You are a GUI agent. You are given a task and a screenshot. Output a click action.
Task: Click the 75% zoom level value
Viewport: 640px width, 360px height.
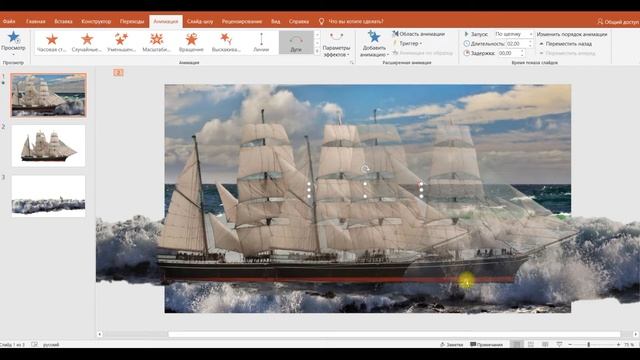[x=629, y=344]
